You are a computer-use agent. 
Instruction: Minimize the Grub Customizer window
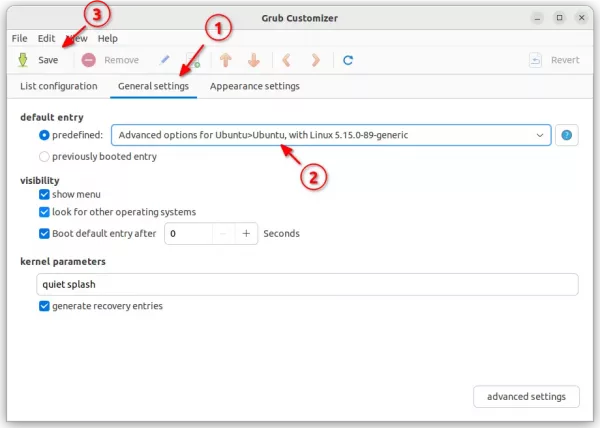point(537,18)
